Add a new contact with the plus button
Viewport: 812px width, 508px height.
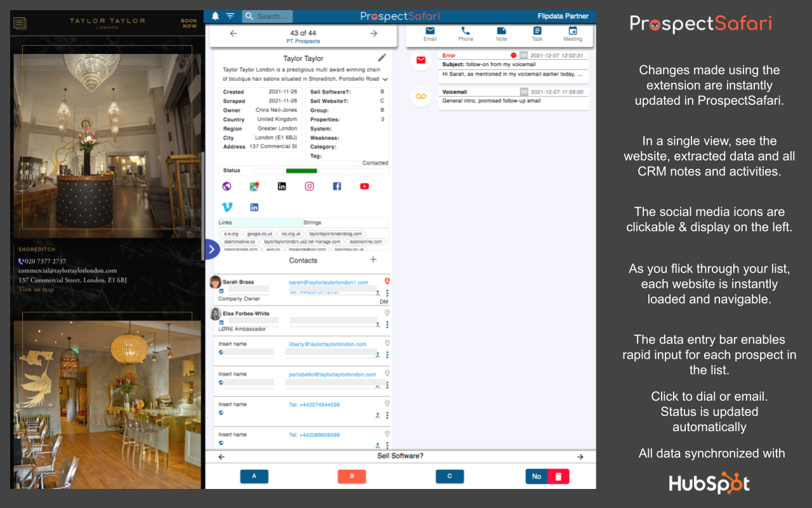(372, 260)
